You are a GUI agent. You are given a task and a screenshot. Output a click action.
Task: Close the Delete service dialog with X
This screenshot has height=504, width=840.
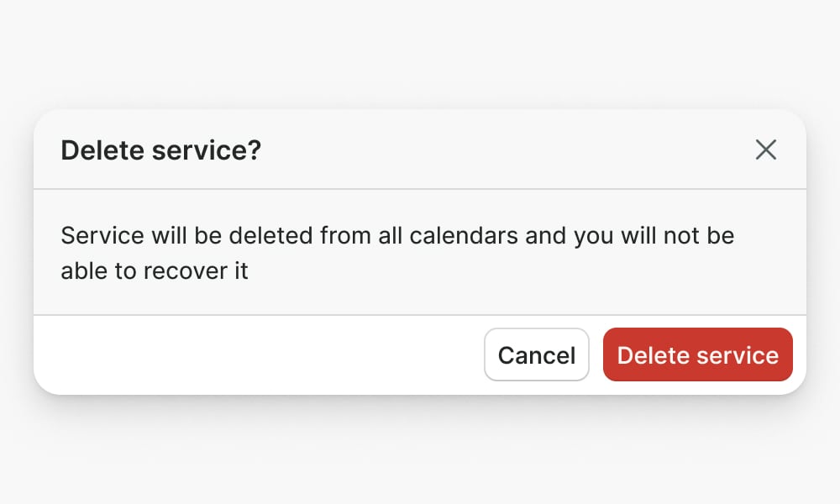(x=765, y=150)
